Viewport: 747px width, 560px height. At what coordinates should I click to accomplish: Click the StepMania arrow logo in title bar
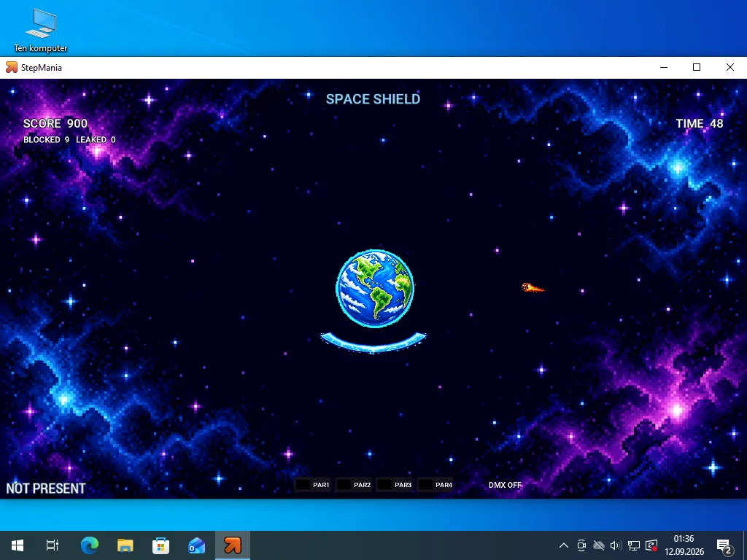click(12, 67)
